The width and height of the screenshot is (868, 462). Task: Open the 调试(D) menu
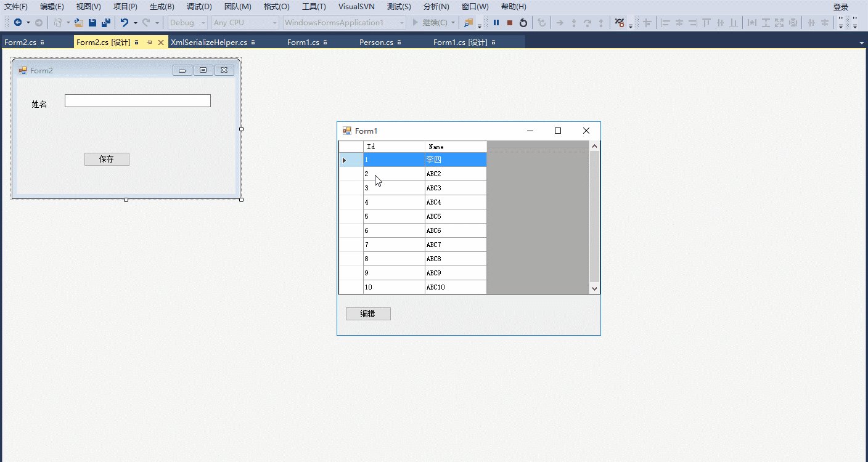point(199,7)
